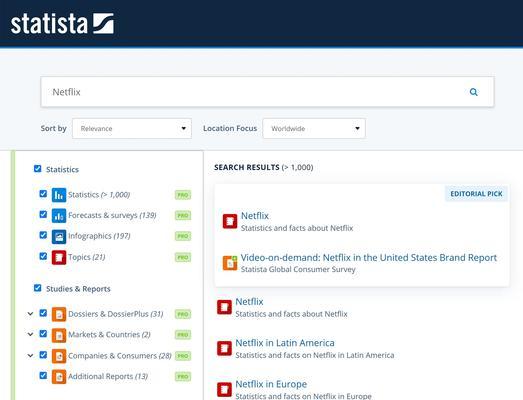This screenshot has width=523, height=400.
Task: Open Netflix link below the Editorial Pick card
Action: (x=249, y=302)
